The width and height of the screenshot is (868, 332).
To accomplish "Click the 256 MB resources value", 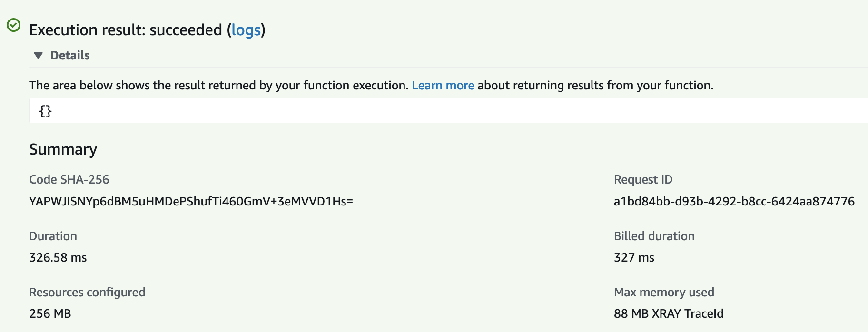I will (x=50, y=313).
